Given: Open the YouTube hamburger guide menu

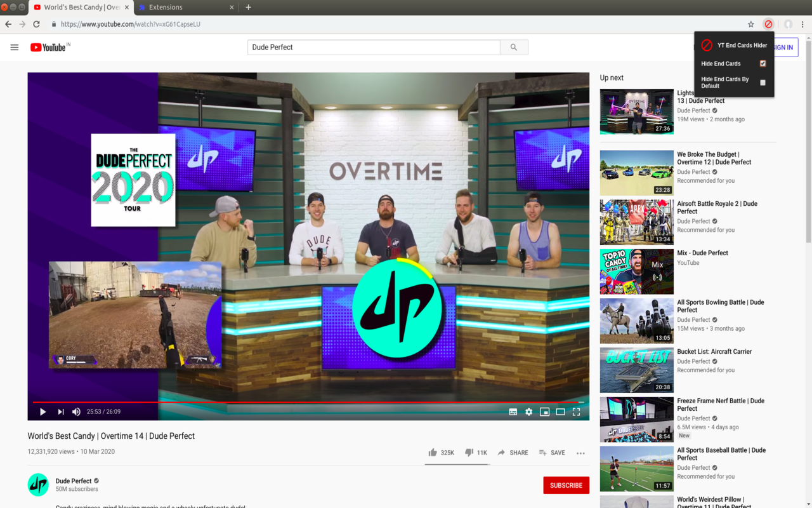Looking at the screenshot, I should point(15,47).
